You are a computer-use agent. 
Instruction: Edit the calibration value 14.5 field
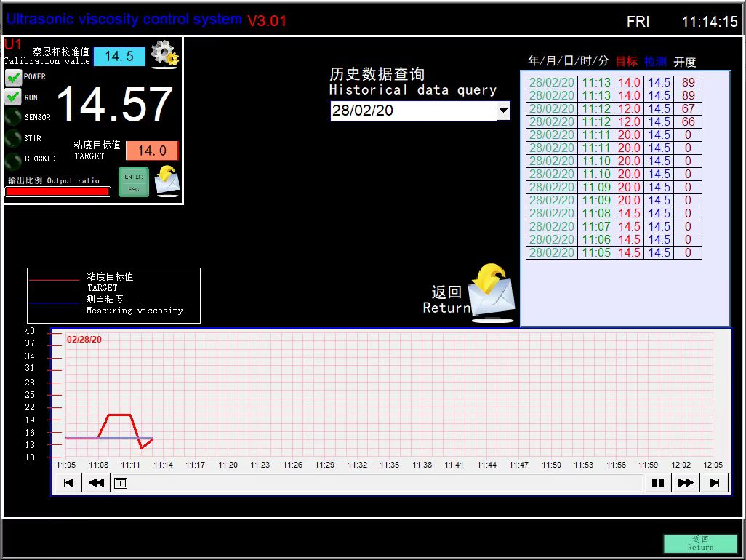[x=119, y=56]
